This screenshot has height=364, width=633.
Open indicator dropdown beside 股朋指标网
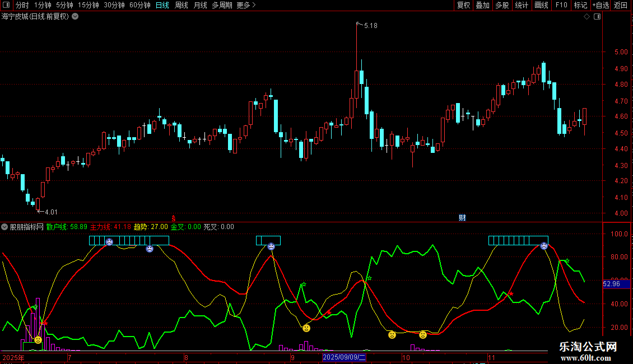(4, 227)
